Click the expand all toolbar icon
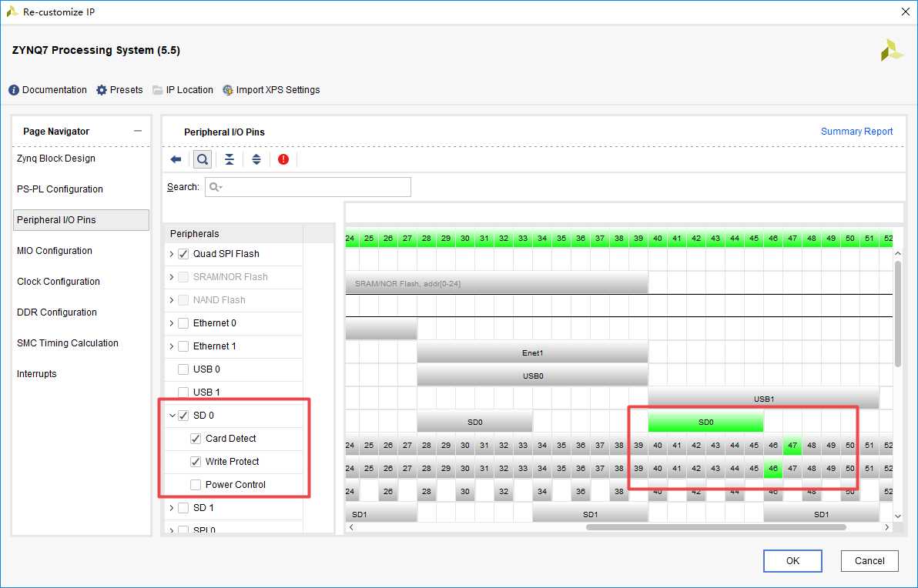This screenshot has width=918, height=588. [256, 159]
